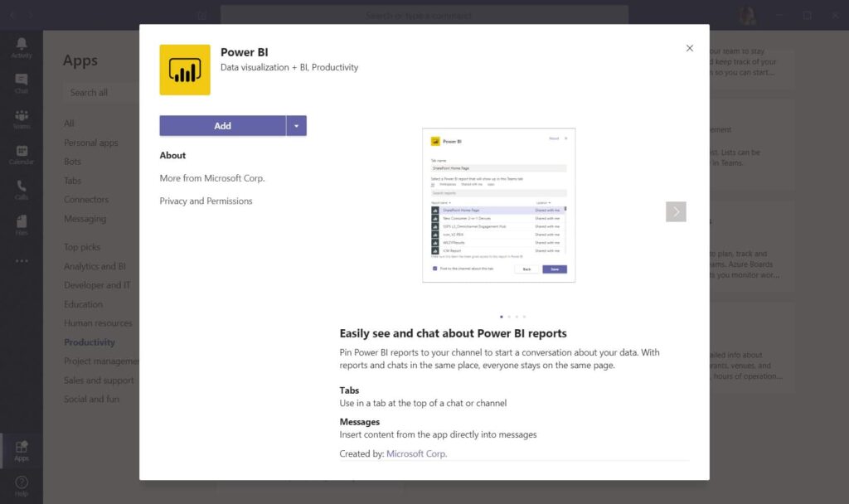The width and height of the screenshot is (849, 504).
Task: Click the Power BI screenshot thumbnail
Action: [498, 206]
